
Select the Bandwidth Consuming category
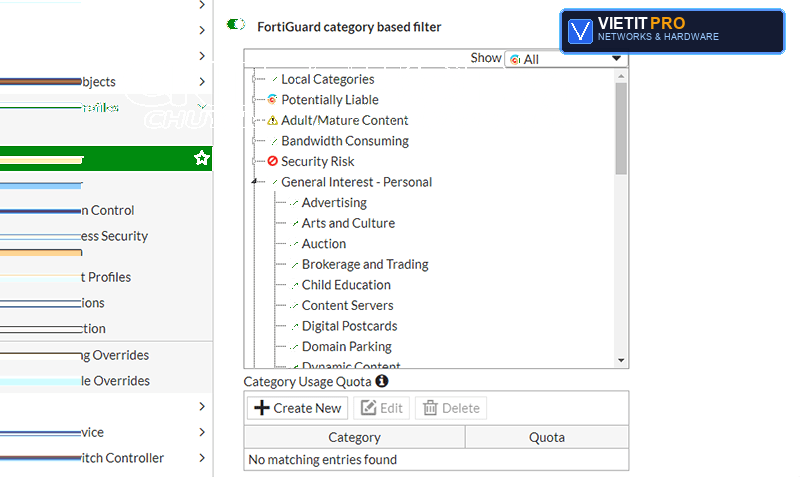[345, 141]
